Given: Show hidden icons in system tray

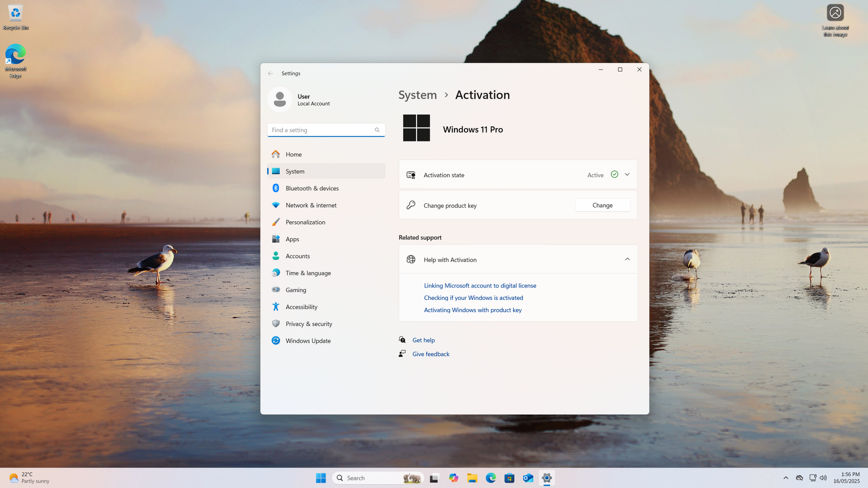Looking at the screenshot, I should pyautogui.click(x=786, y=478).
